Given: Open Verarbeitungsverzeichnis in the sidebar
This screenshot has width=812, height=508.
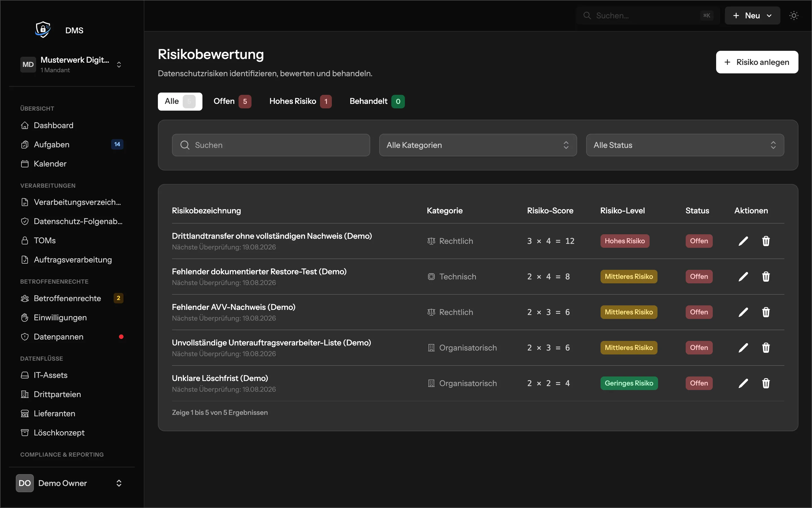Looking at the screenshot, I should 72,202.
